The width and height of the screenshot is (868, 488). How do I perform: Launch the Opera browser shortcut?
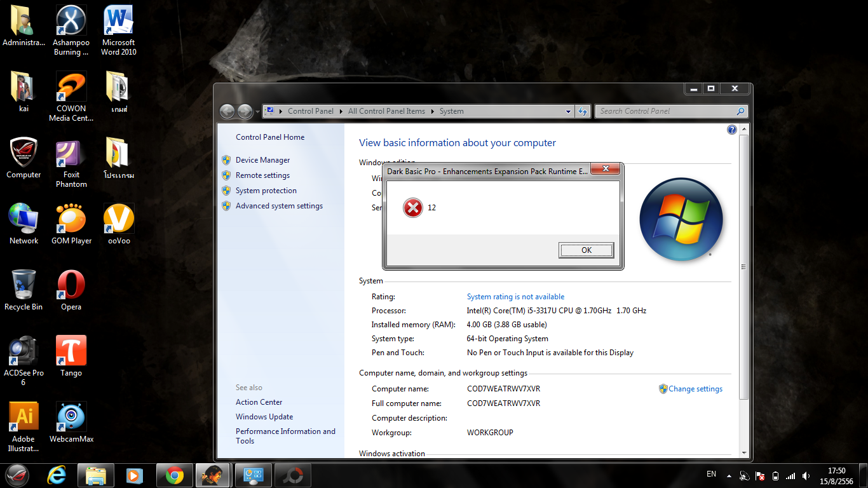coord(71,290)
